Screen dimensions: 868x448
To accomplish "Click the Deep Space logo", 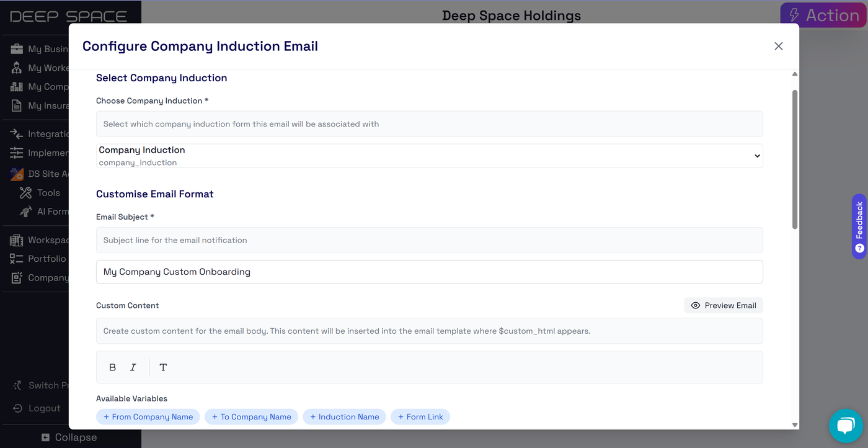I will click(69, 16).
